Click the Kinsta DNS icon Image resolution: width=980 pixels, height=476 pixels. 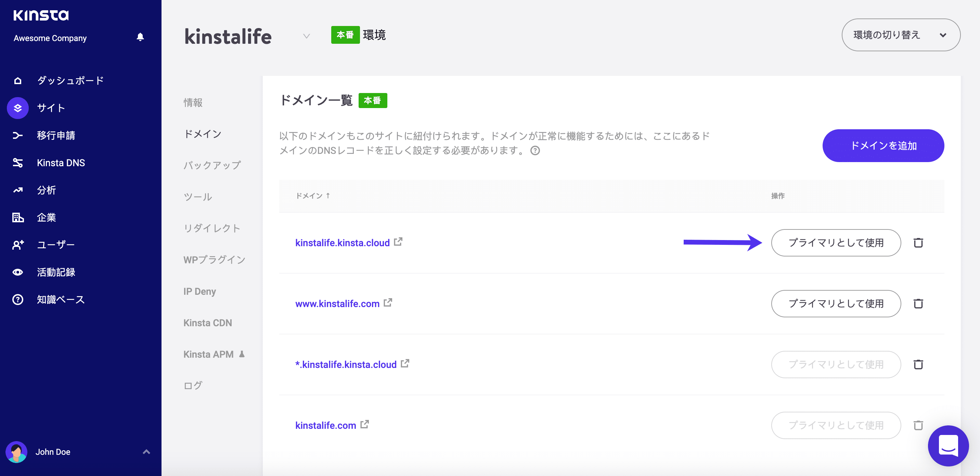(x=17, y=163)
